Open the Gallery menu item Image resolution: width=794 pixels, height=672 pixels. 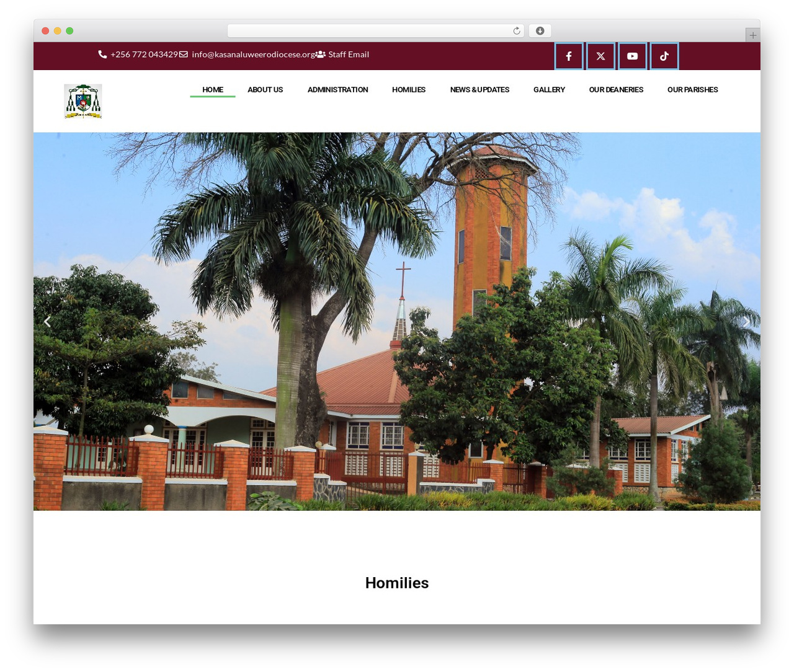549,90
